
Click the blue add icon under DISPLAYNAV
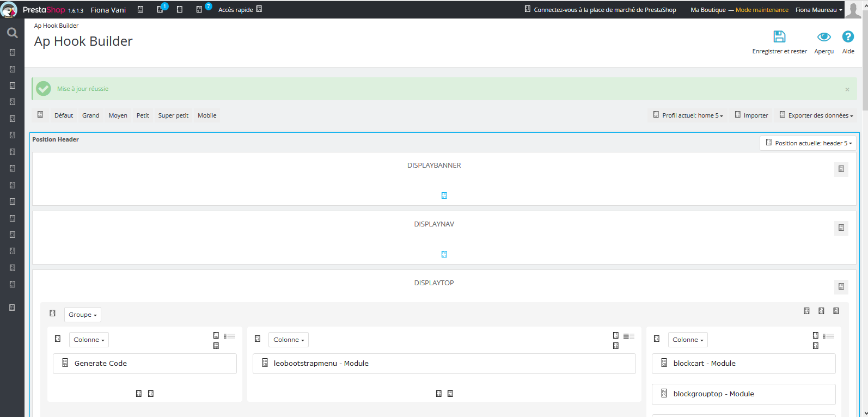click(x=444, y=254)
